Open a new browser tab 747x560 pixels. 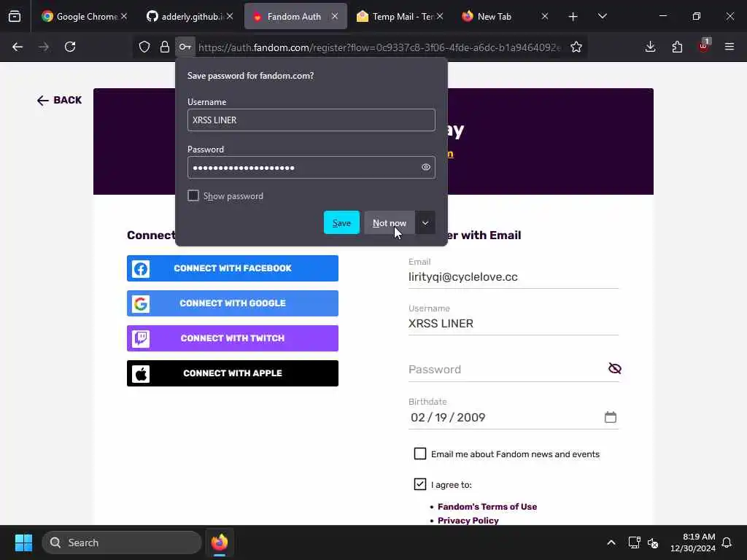pos(573,17)
